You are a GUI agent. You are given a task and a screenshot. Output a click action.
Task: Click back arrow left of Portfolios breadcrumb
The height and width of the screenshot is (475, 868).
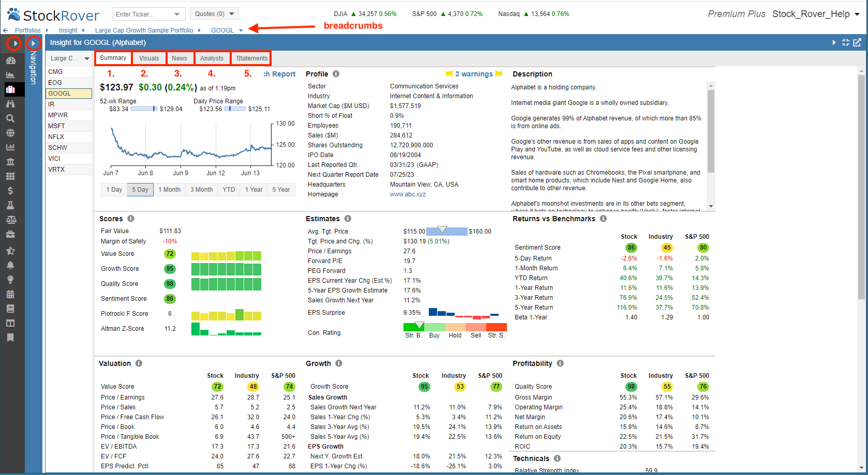6,30
